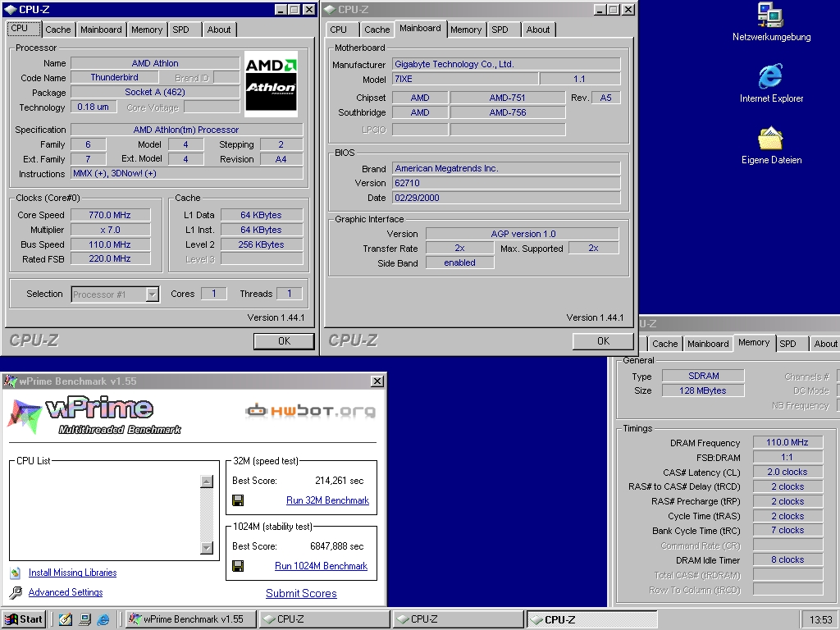Click OK in the Mainboard CPU-Z window
The height and width of the screenshot is (630, 840).
[603, 341]
